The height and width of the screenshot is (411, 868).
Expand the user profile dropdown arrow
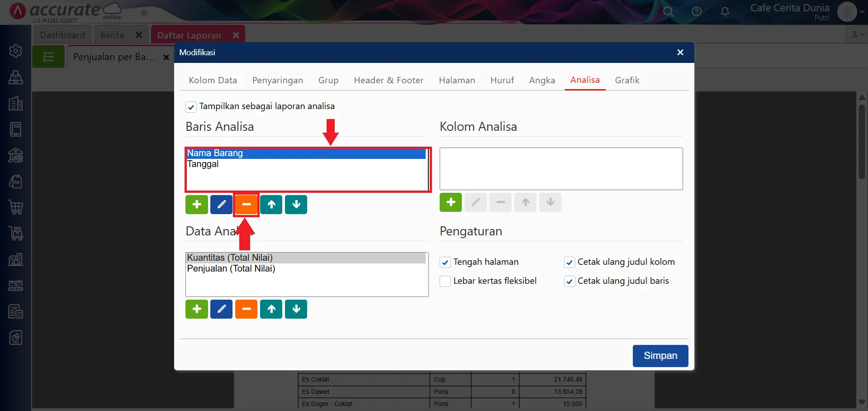click(x=862, y=12)
